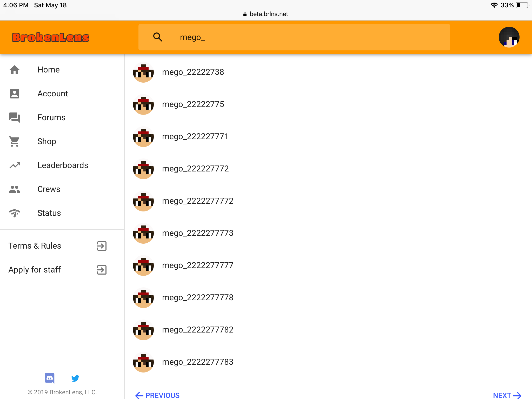Open external link icon for Terms & Rules
532x399 pixels.
pyautogui.click(x=102, y=246)
